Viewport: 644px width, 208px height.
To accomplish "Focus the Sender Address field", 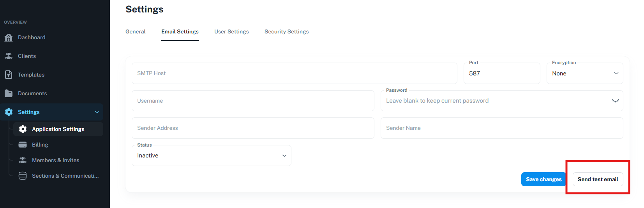I will [x=252, y=128].
